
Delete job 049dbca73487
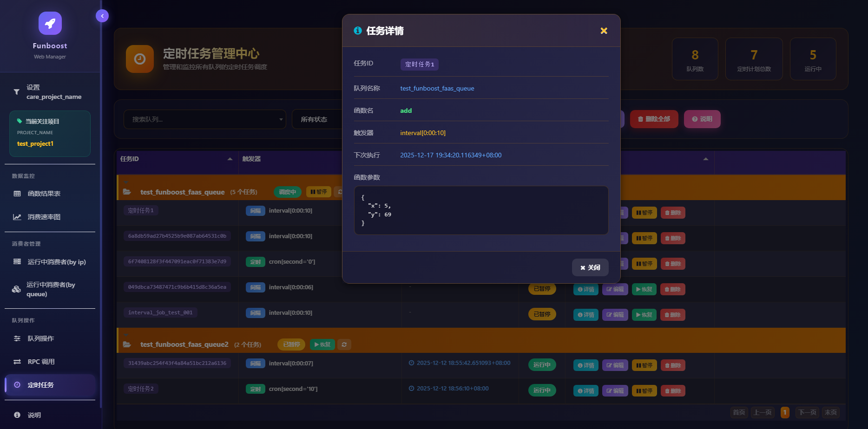[673, 289]
